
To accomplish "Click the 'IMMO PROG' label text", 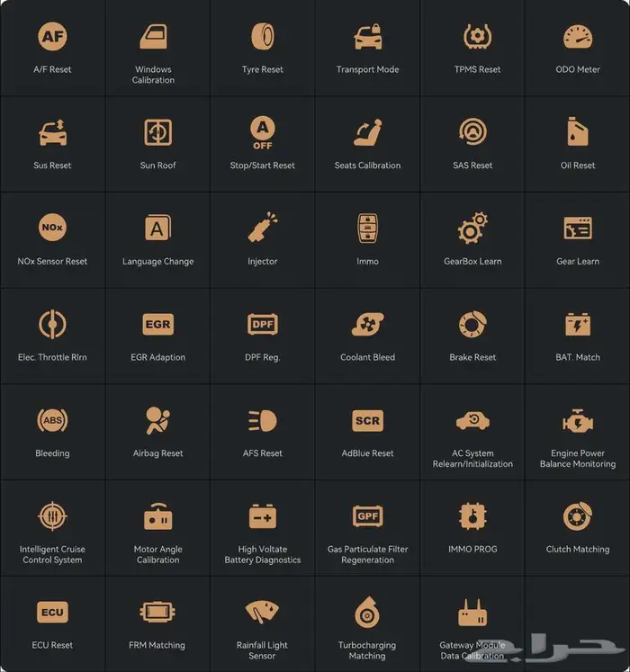I will [472, 550].
